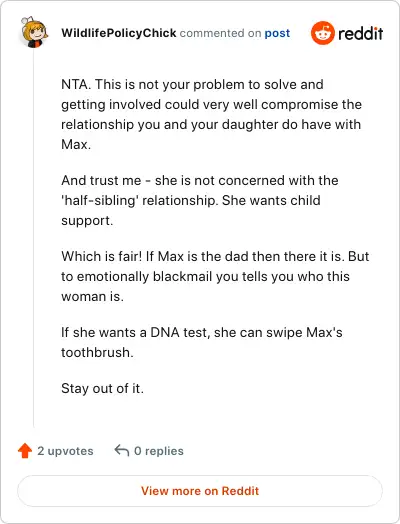This screenshot has width=400, height=524.
Task: Open WildlifePolicyChick's avatar image
Action: pyautogui.click(x=34, y=32)
